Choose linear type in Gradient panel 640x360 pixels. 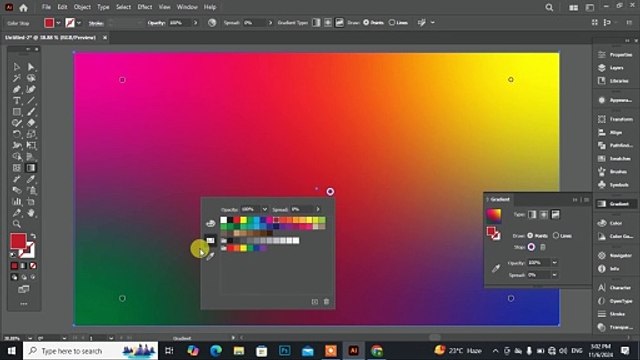pos(532,214)
